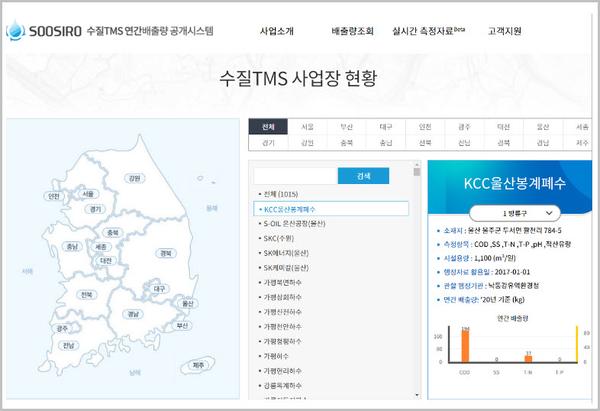Select SK케미칼(울산) in the facility list
The width and height of the screenshot is (600, 411).
tap(286, 268)
